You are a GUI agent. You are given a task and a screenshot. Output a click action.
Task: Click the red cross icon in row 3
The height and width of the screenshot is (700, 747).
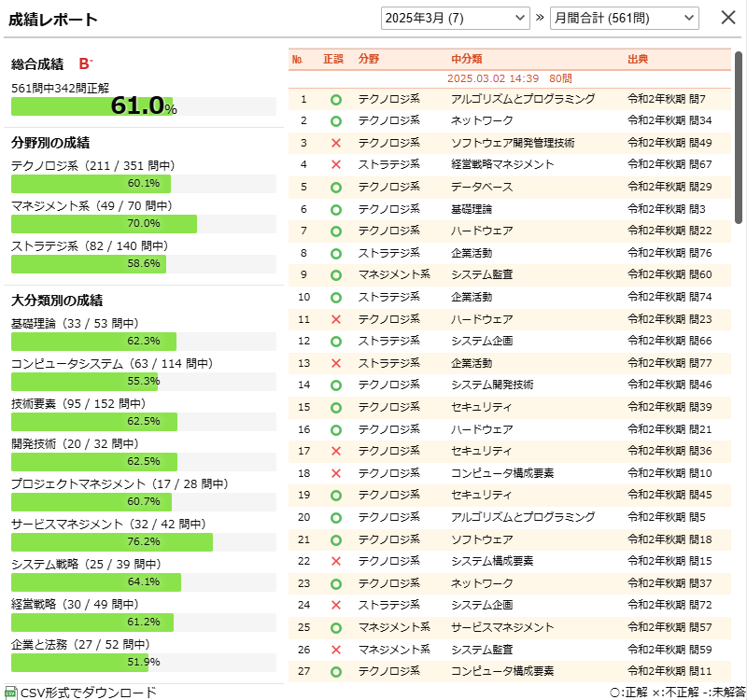pos(336,143)
